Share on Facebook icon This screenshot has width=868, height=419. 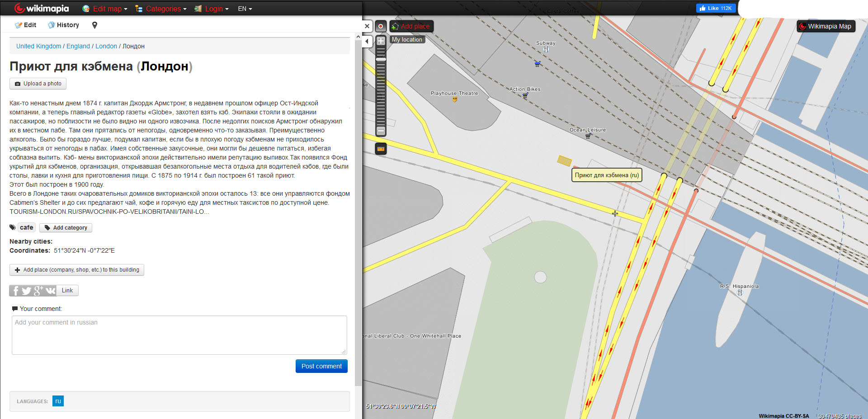[16, 291]
